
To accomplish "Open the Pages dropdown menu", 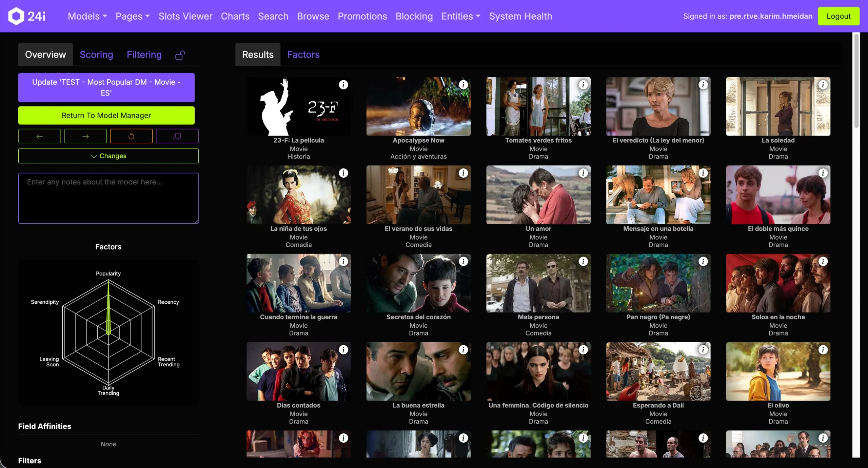I will click(133, 16).
